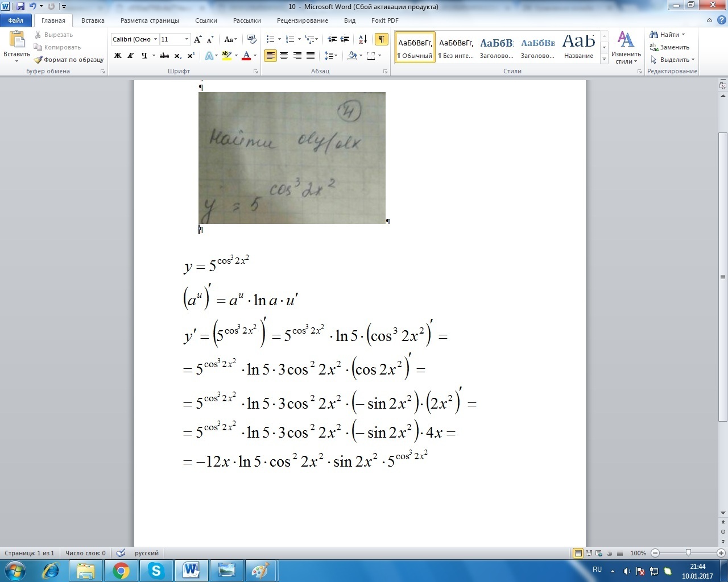Activate Format Painter (Формат по образцу)
728x582 pixels.
point(69,60)
